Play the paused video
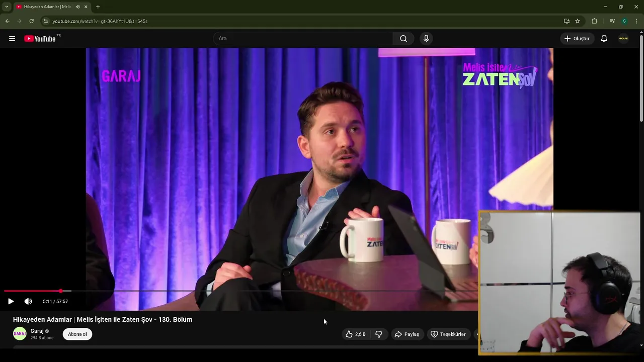Viewport: 644px width, 362px height. tap(11, 301)
